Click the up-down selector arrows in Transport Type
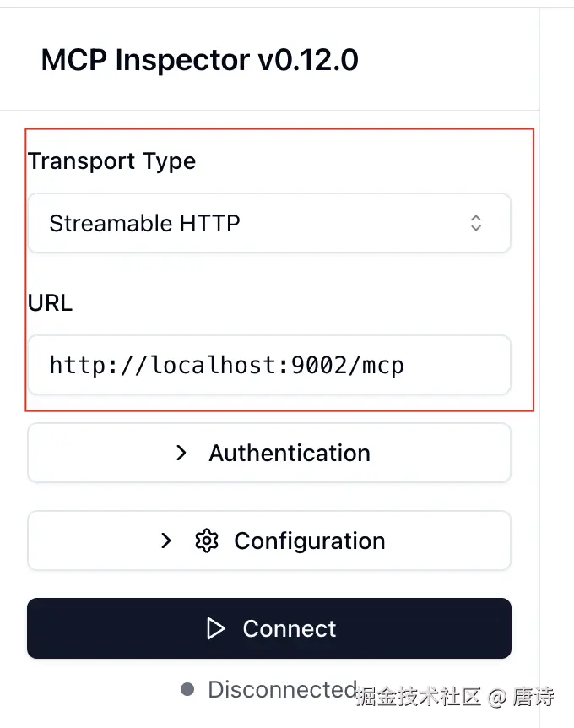Viewport: 574px width, 728px height. [x=476, y=223]
